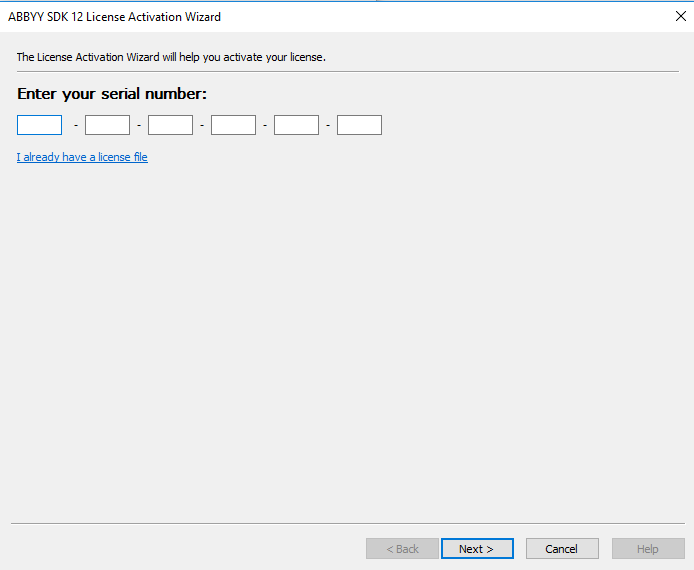Open the 'I already have a license file' link
694x570 pixels.
(x=82, y=157)
